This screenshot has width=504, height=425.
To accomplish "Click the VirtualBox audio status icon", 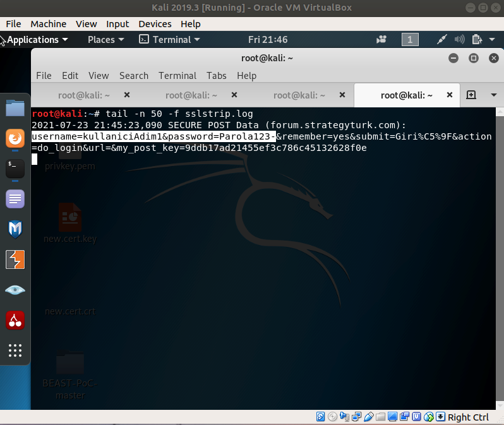I will 344,417.
